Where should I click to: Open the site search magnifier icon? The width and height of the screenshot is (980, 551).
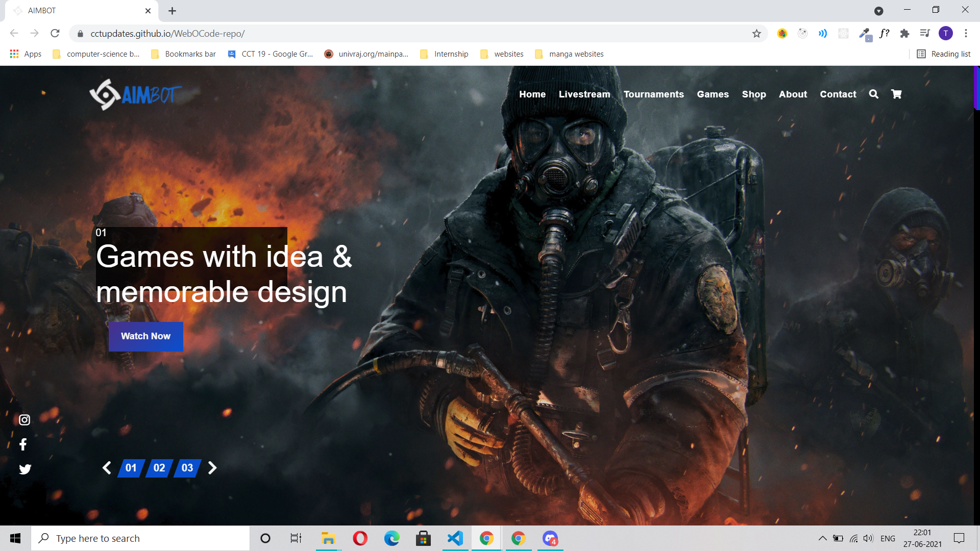874,94
